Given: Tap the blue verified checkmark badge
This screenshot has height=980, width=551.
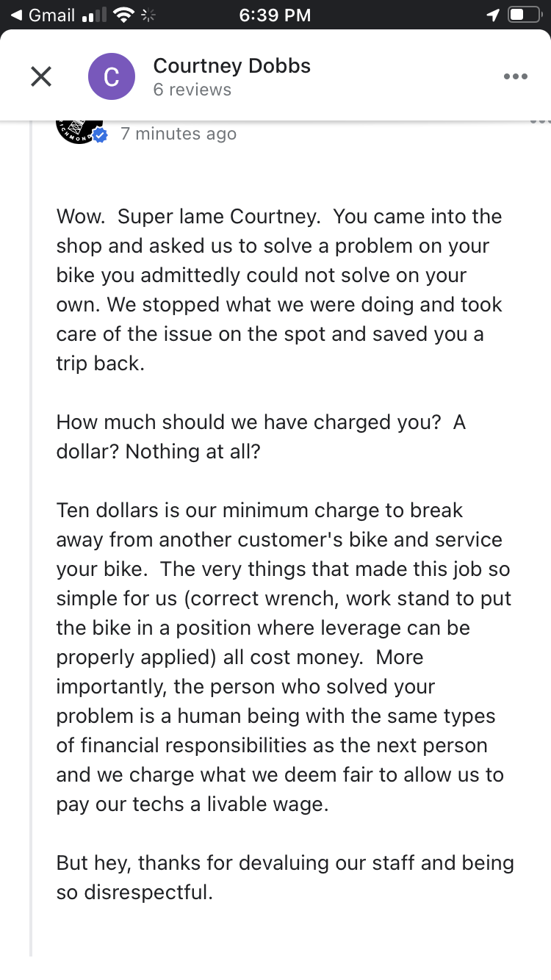Looking at the screenshot, I should 101,135.
